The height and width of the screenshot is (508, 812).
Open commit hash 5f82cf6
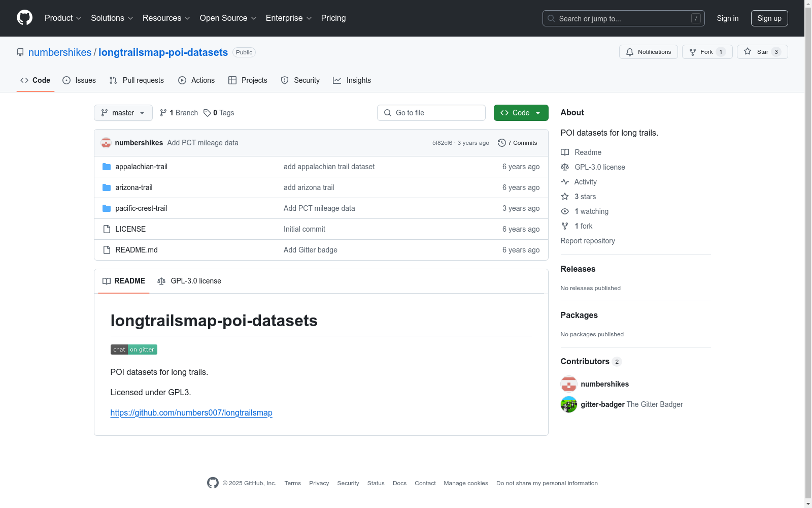tap(442, 143)
